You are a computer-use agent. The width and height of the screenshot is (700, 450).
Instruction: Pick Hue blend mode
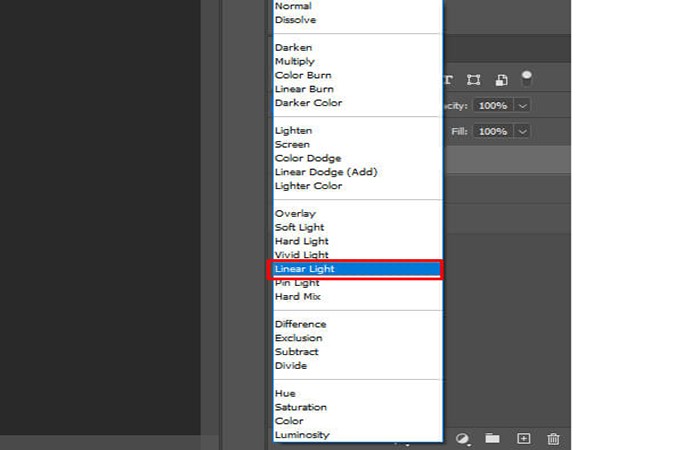click(358, 393)
